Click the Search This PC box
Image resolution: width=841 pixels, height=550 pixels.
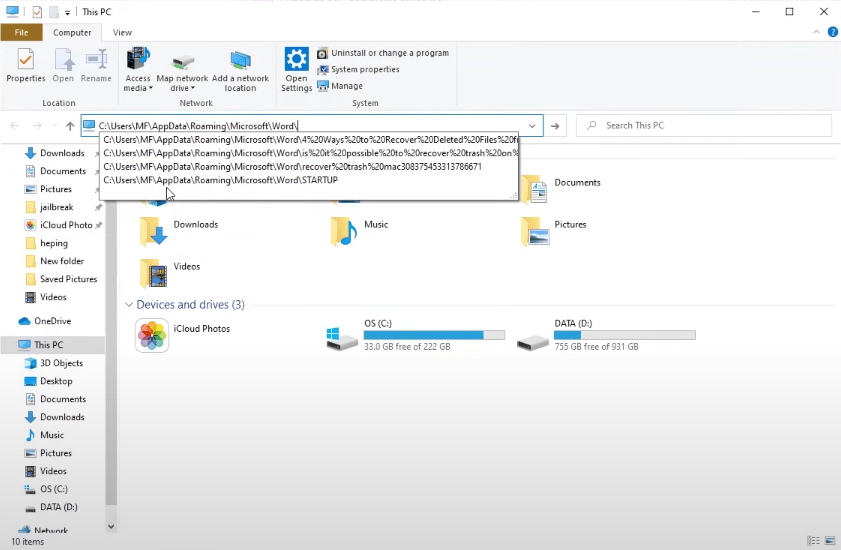[704, 126]
